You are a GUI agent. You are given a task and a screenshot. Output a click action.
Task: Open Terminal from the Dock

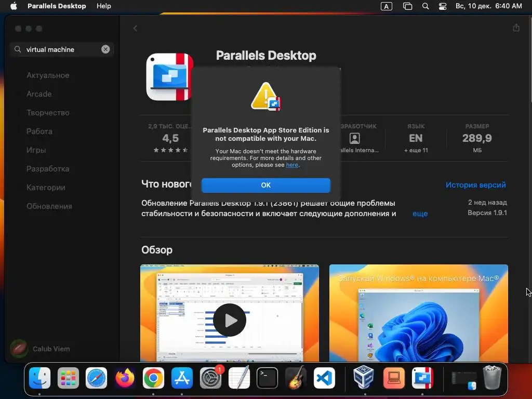pos(268,378)
